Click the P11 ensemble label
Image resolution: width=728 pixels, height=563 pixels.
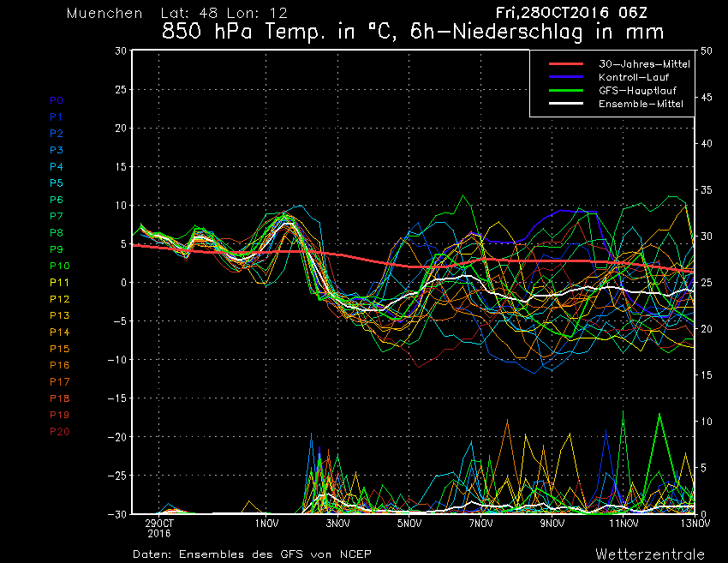click(x=59, y=283)
